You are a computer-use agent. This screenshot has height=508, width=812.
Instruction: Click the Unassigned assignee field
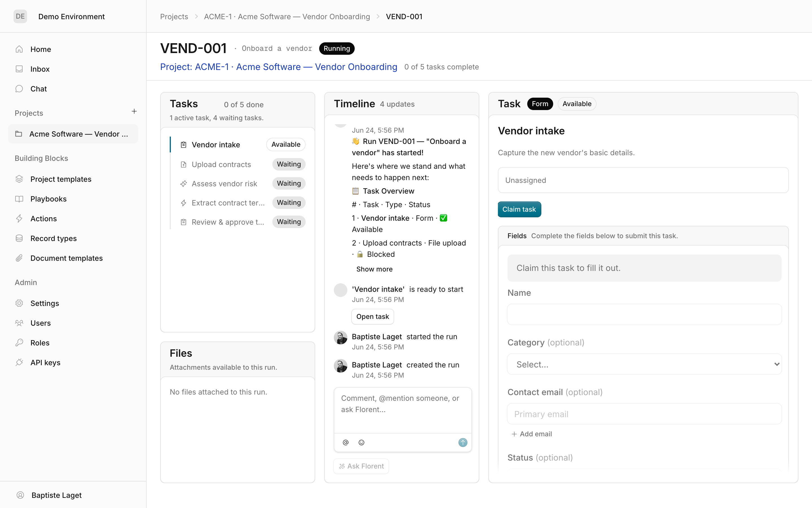pyautogui.click(x=643, y=180)
